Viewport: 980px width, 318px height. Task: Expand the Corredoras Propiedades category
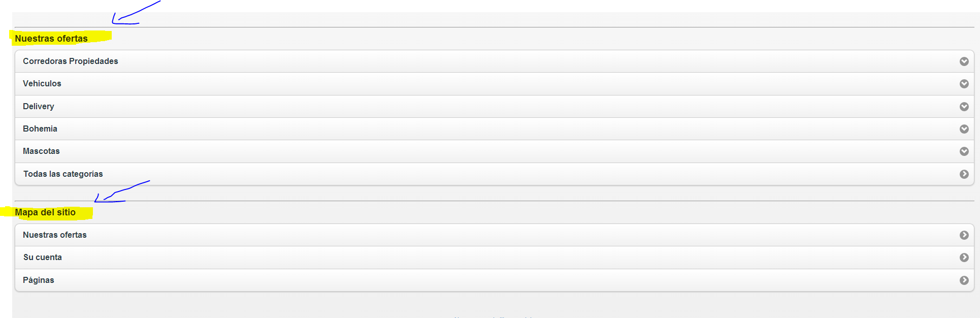(x=495, y=61)
